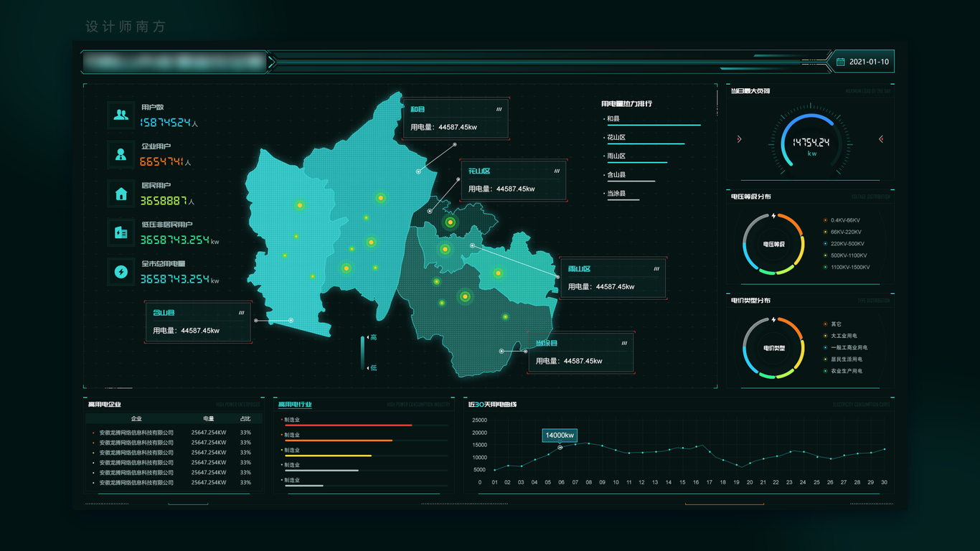Image resolution: width=980 pixels, height=551 pixels.
Task: Toggle the 一般工商业用电 legend entry
Action: coord(845,347)
